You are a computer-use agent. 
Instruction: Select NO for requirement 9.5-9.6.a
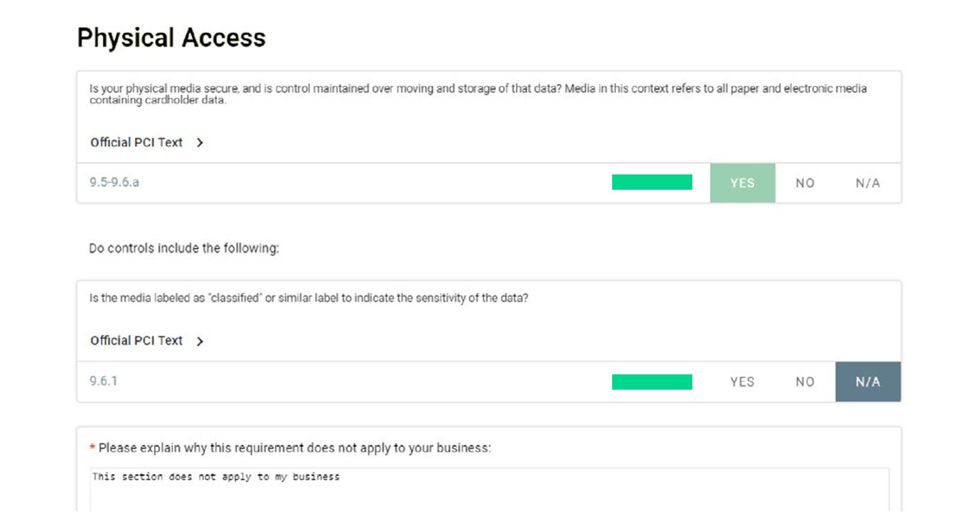(804, 183)
